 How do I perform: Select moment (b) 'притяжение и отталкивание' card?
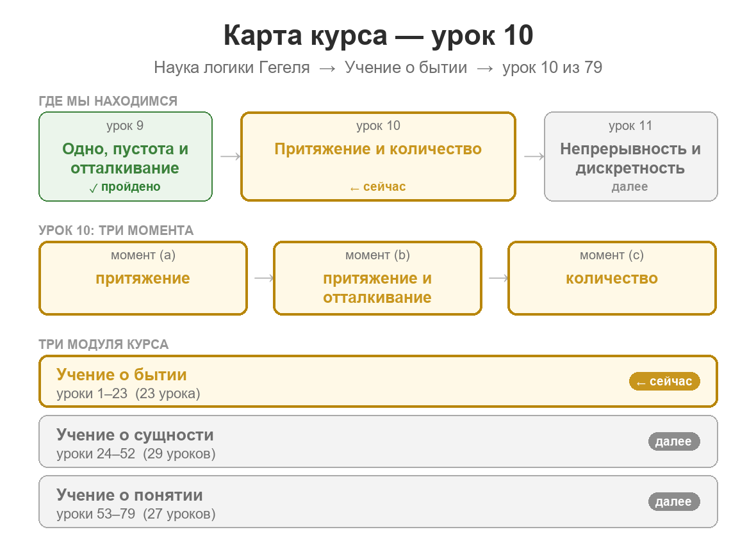377,278
